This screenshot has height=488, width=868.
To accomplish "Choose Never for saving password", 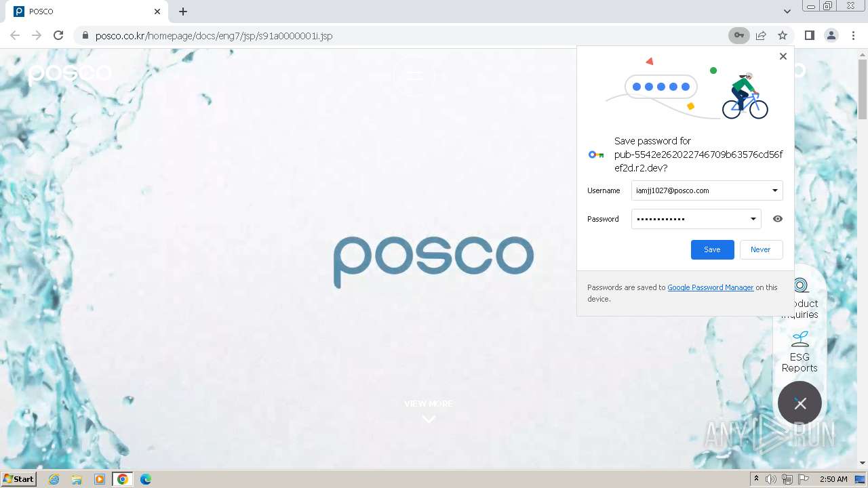I will 761,249.
